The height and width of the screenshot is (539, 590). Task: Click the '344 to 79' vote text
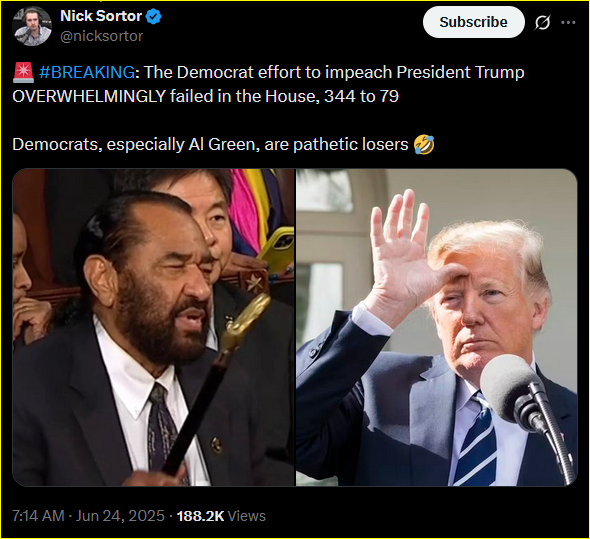click(361, 97)
